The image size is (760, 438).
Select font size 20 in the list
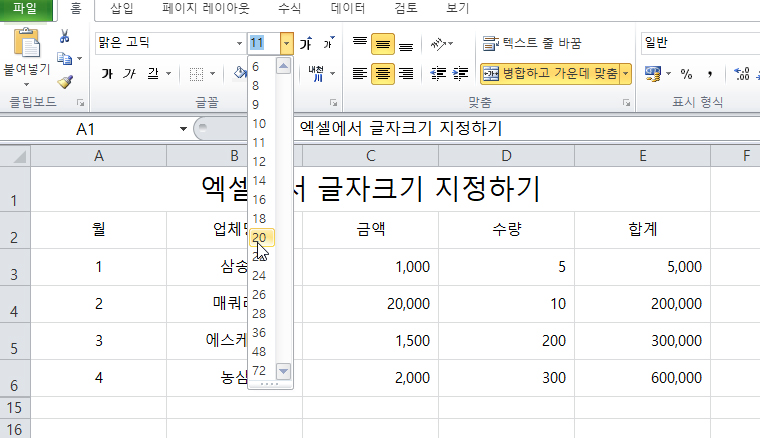[x=262, y=237]
